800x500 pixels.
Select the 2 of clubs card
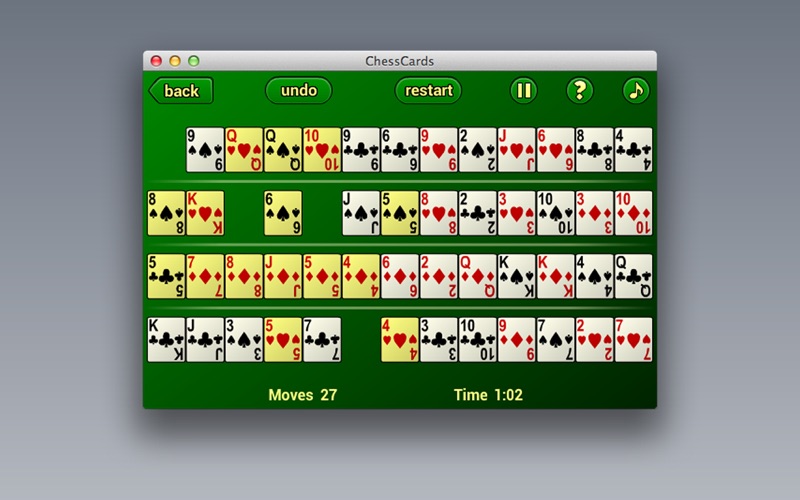coord(478,213)
